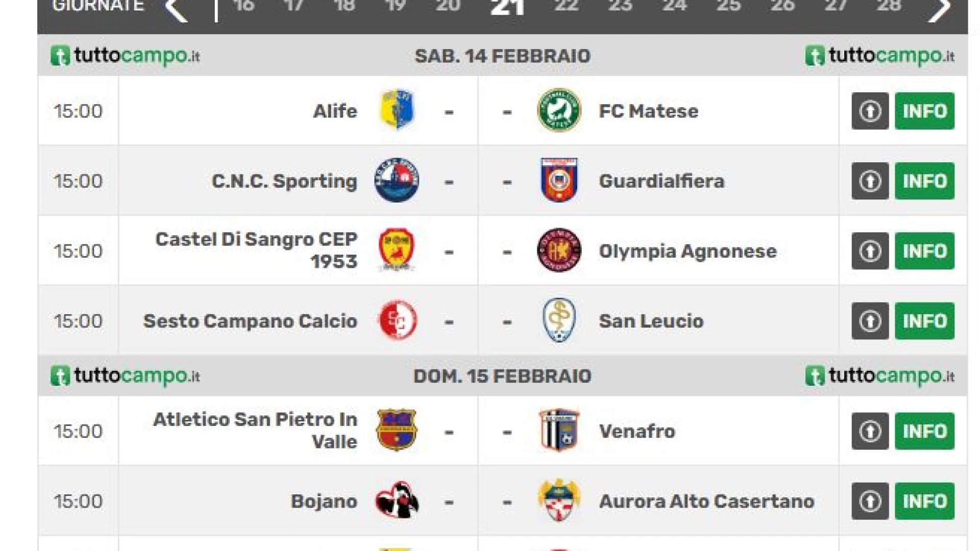
Task: Select matchday 22 tab
Action: point(566,6)
